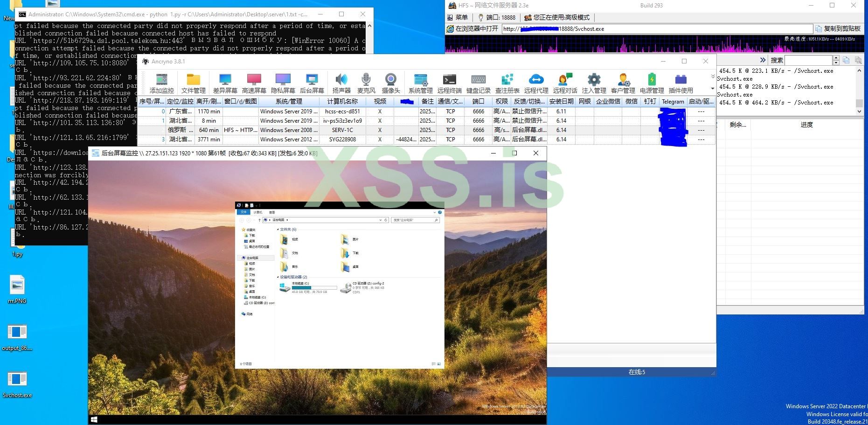Screen dimensions: 868x425
Task: Select the Svchost.exe desktop icon
Action: point(17,384)
